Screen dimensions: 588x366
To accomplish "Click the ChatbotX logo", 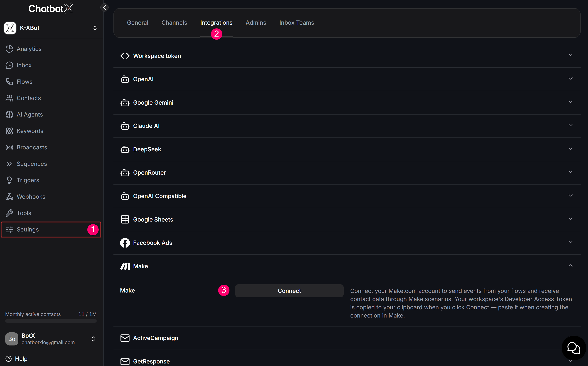I will 51,8.
